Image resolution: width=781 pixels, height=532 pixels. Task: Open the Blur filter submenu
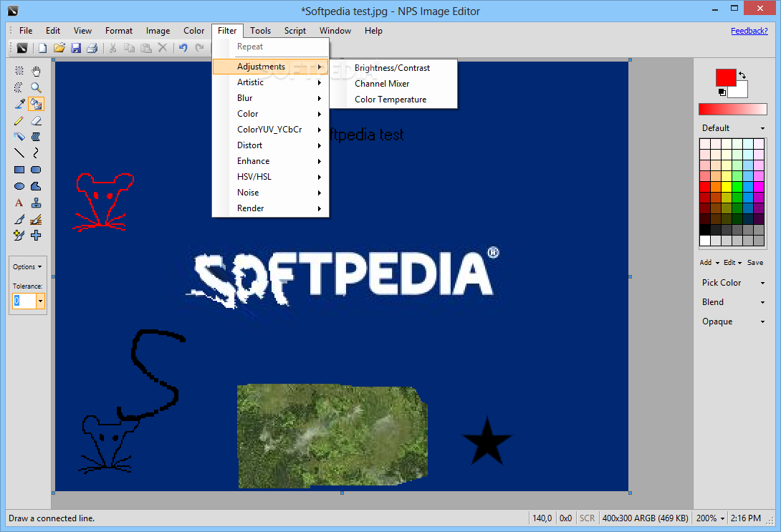point(270,98)
